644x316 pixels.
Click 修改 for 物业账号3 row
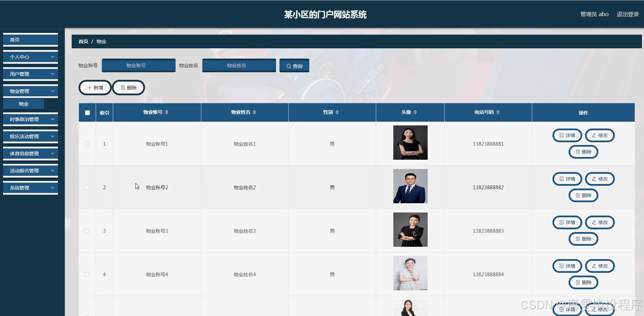600,222
